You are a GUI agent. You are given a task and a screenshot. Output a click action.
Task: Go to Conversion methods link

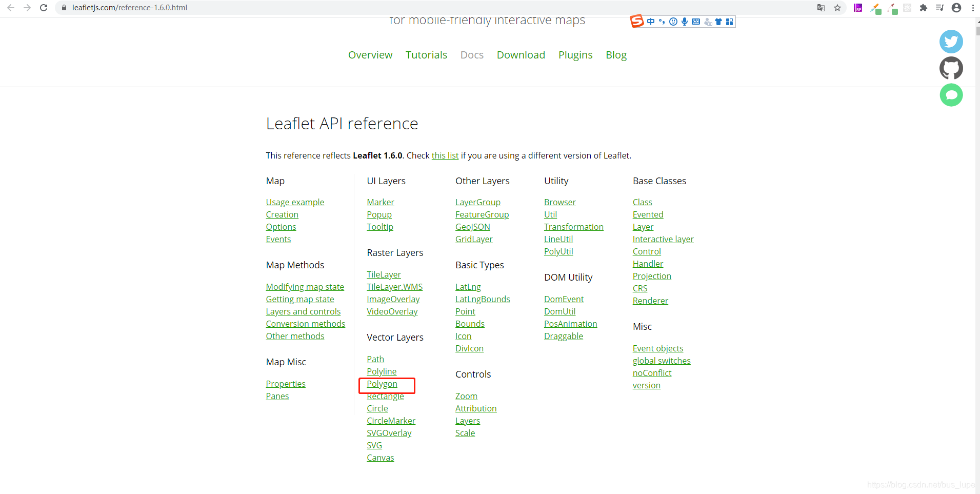coord(306,324)
